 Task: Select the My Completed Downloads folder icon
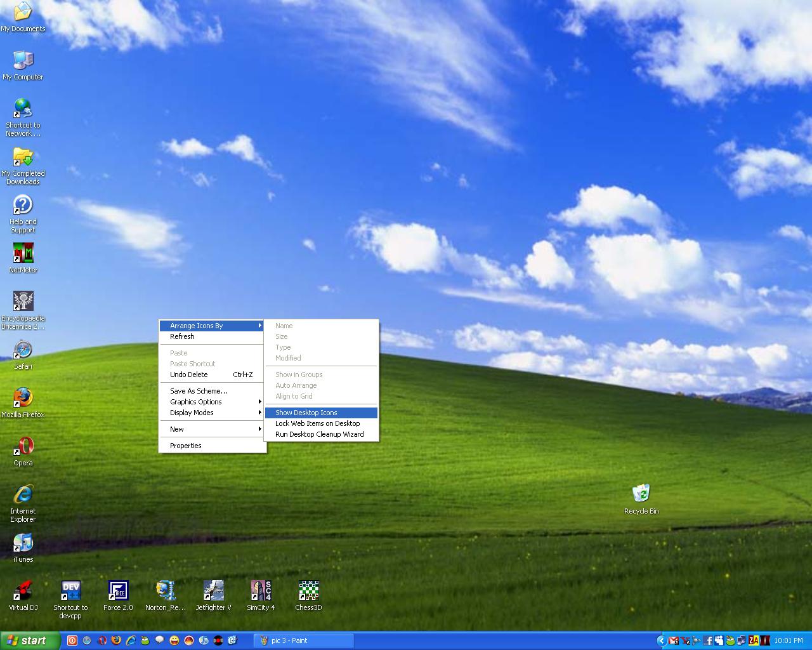(23, 166)
